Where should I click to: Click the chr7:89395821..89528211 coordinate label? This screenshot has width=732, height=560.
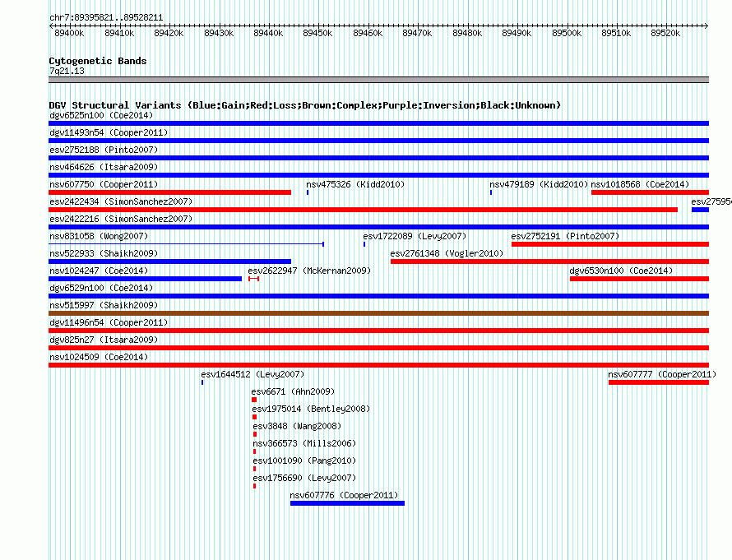106,17
